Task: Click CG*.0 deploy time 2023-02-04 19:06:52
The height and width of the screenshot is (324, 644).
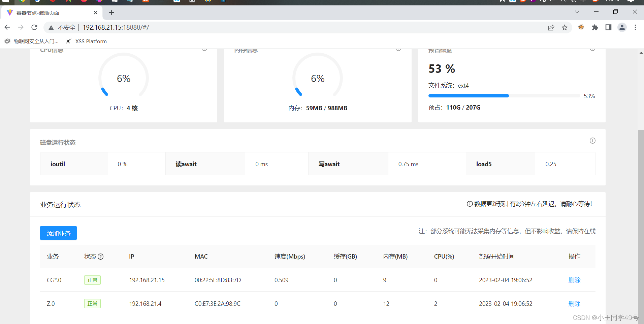Action: click(506, 280)
